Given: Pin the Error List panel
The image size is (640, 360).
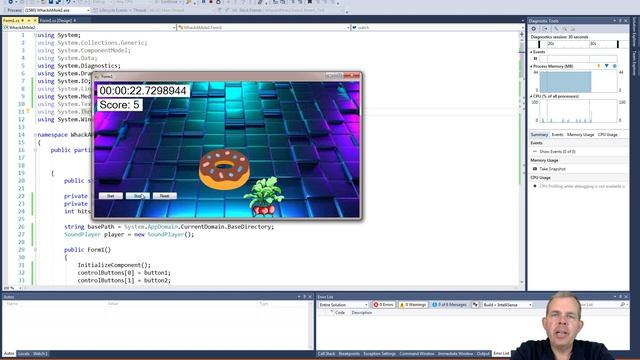Looking at the screenshot, I should click(620, 297).
